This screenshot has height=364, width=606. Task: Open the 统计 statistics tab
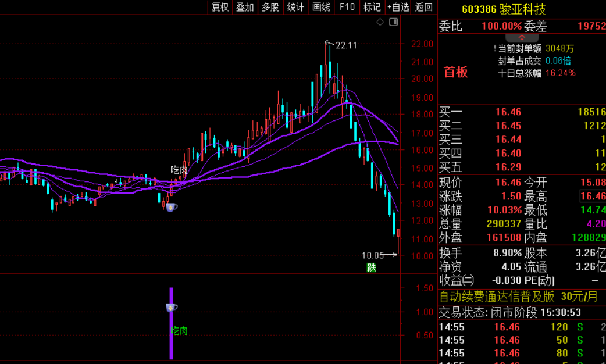tap(295, 8)
